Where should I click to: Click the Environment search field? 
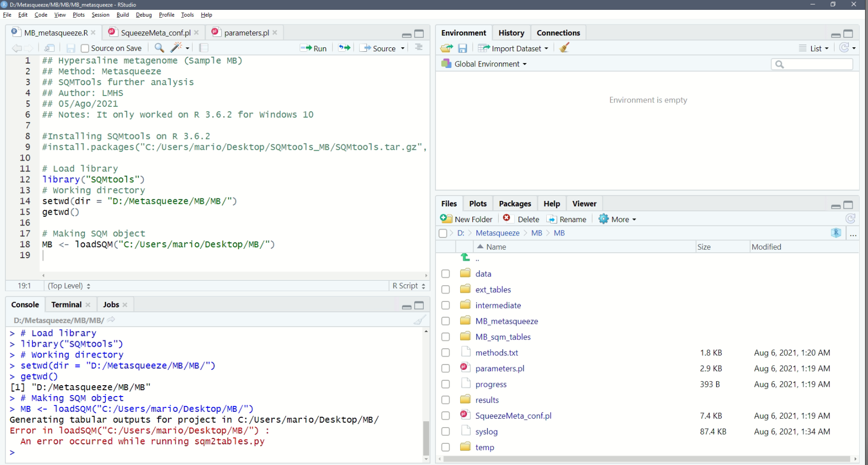(812, 64)
